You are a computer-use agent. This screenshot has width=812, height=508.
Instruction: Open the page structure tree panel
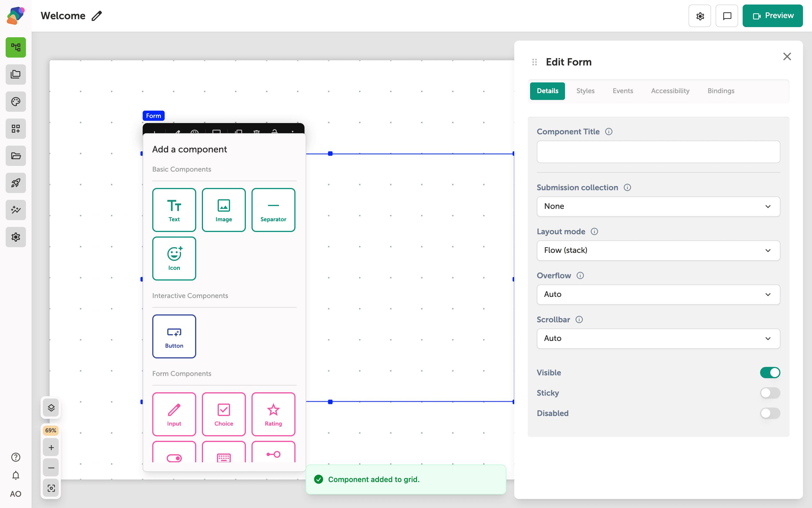(x=16, y=47)
